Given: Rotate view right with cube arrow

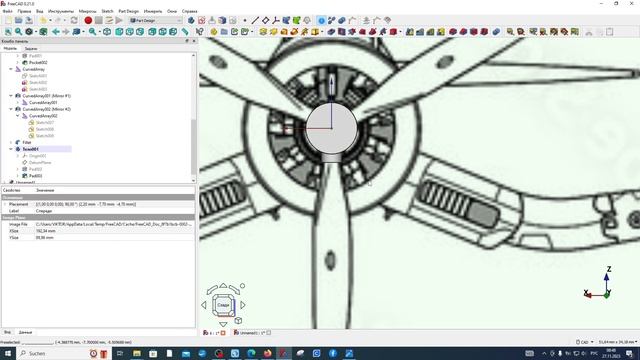Looking at the screenshot, I should point(243,305).
